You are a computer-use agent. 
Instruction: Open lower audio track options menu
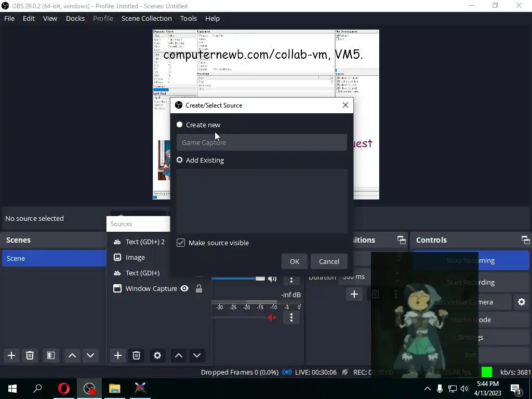click(x=291, y=317)
